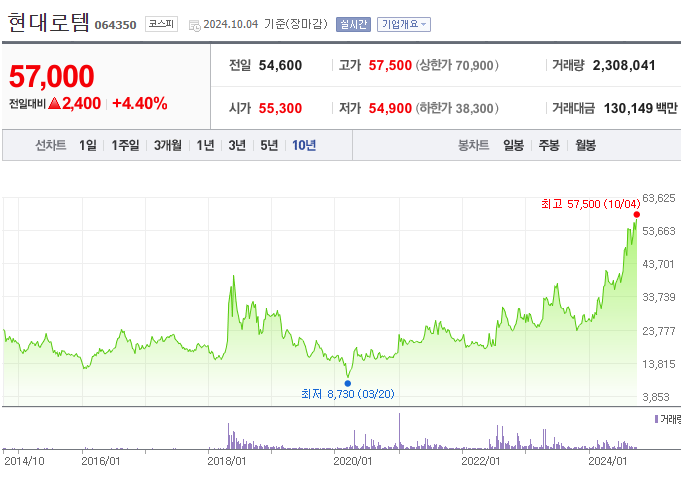Click the 2018 price spike peak on chart
This screenshot has width=681, height=480.
click(234, 276)
